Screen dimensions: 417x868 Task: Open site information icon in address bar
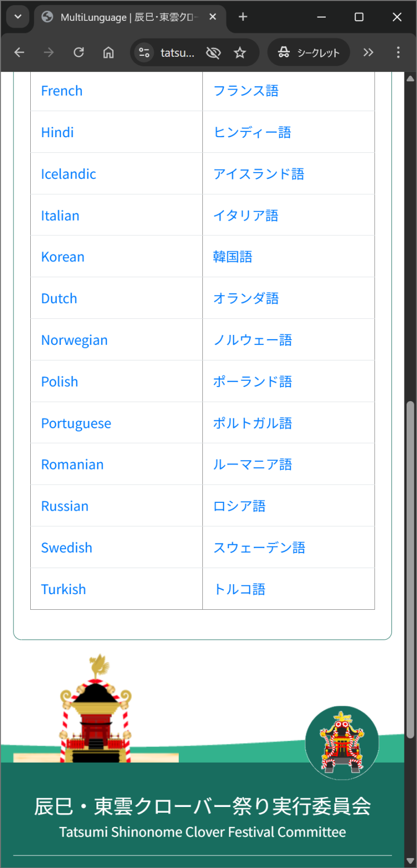pyautogui.click(x=144, y=52)
